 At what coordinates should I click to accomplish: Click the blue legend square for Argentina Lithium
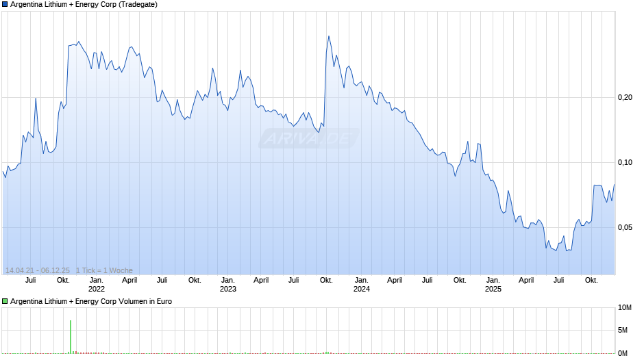point(5,5)
